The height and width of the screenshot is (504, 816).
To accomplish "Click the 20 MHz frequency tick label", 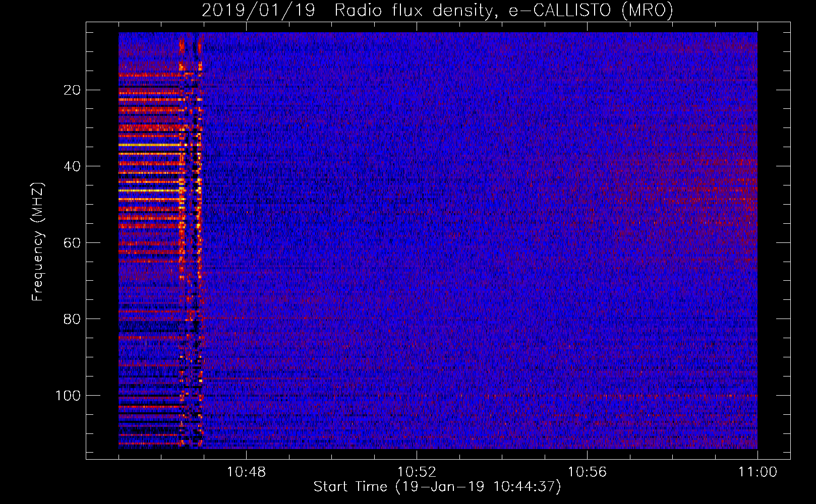I will 72,90.
